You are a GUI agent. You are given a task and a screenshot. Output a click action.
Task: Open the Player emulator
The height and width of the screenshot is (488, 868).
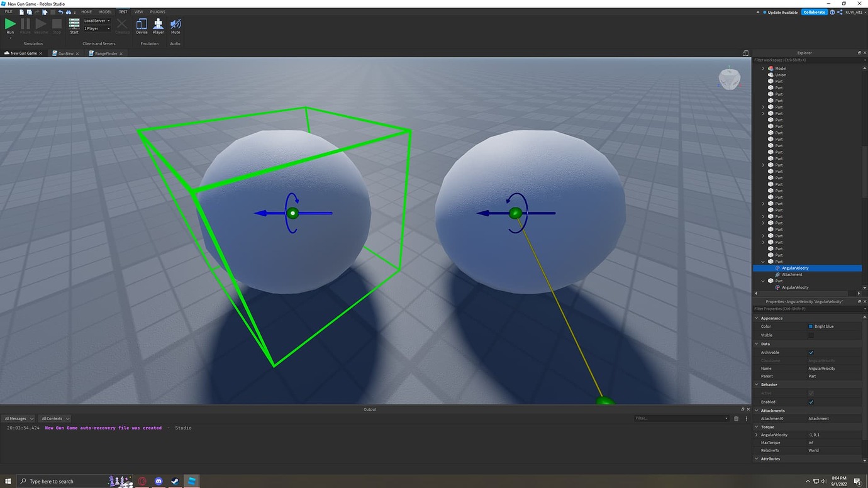click(x=158, y=25)
